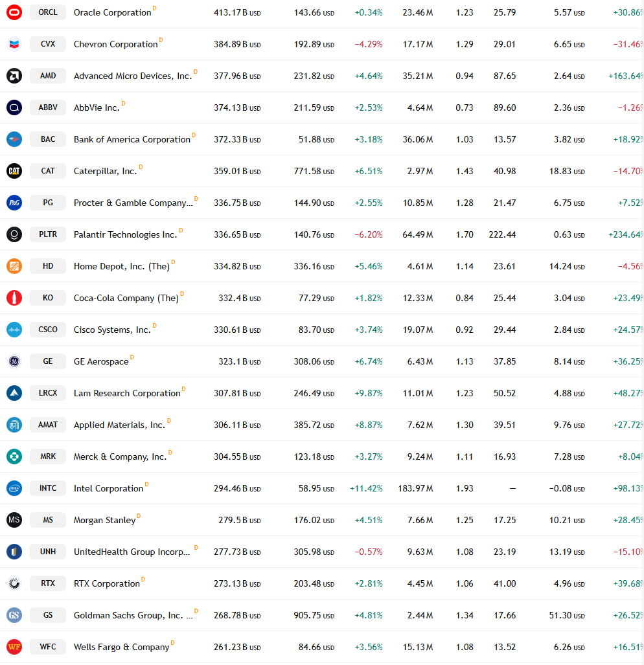Click the Intel logo icon

coord(14,488)
